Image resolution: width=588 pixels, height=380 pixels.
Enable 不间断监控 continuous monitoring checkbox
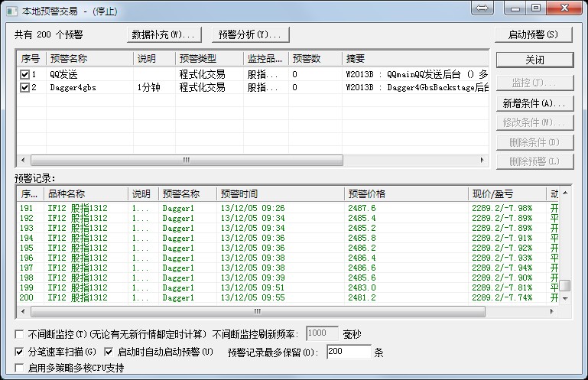pos(19,334)
